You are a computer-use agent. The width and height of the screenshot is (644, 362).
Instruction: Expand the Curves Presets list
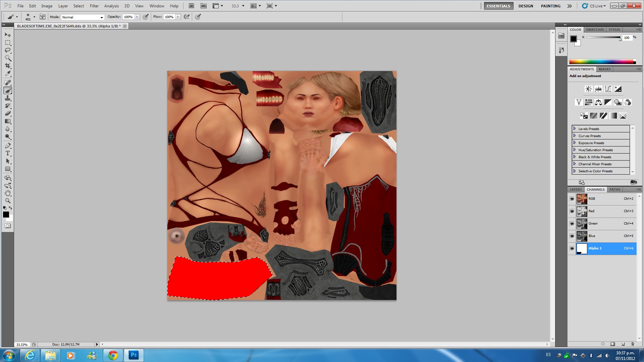(x=575, y=136)
